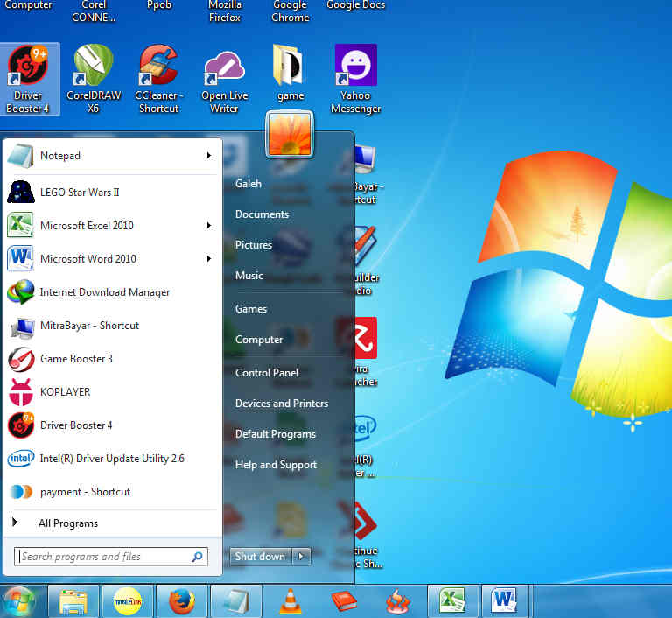Open Help and Support
672x618 pixels.
click(x=276, y=465)
